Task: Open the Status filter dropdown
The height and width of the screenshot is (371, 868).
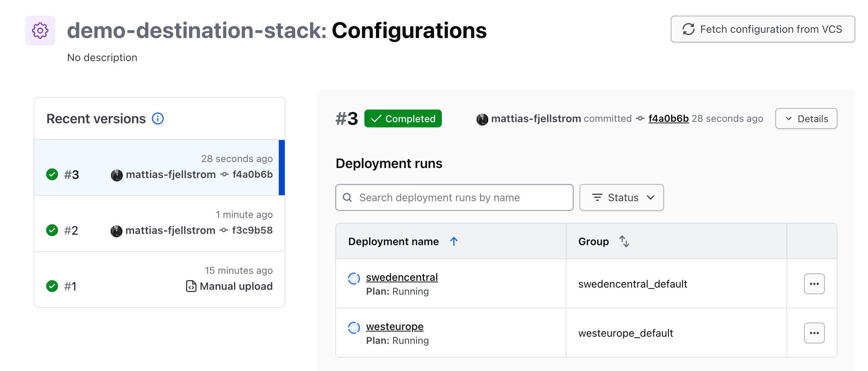Action: pos(622,197)
